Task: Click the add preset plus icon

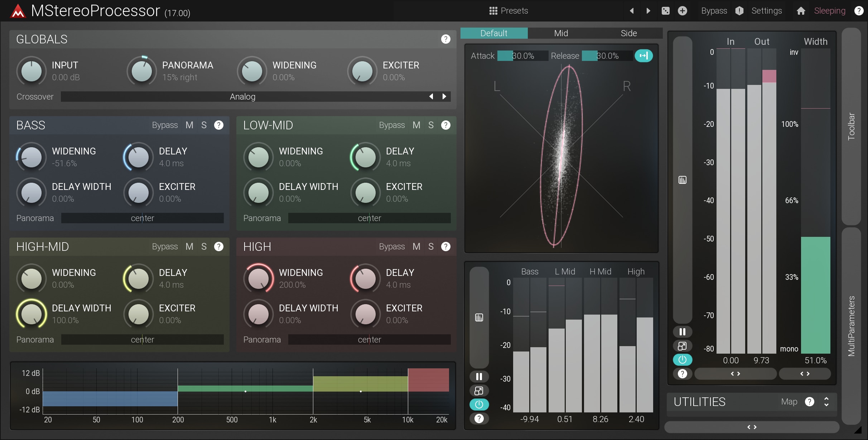Action: point(683,11)
